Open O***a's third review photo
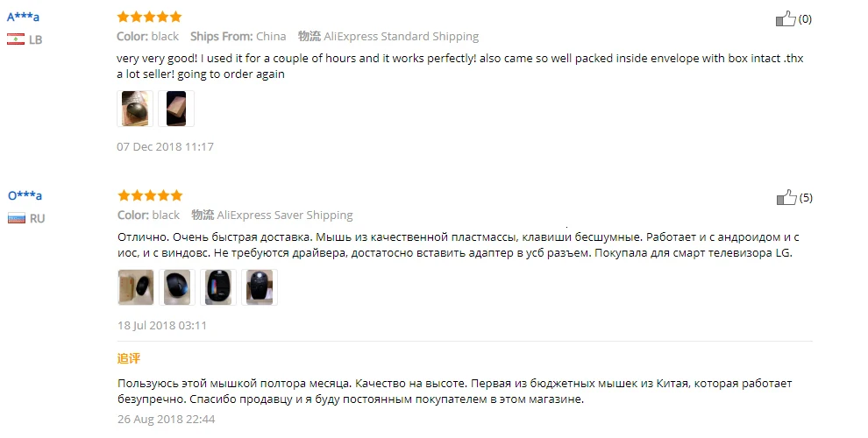The height and width of the screenshot is (438, 868). point(218,287)
